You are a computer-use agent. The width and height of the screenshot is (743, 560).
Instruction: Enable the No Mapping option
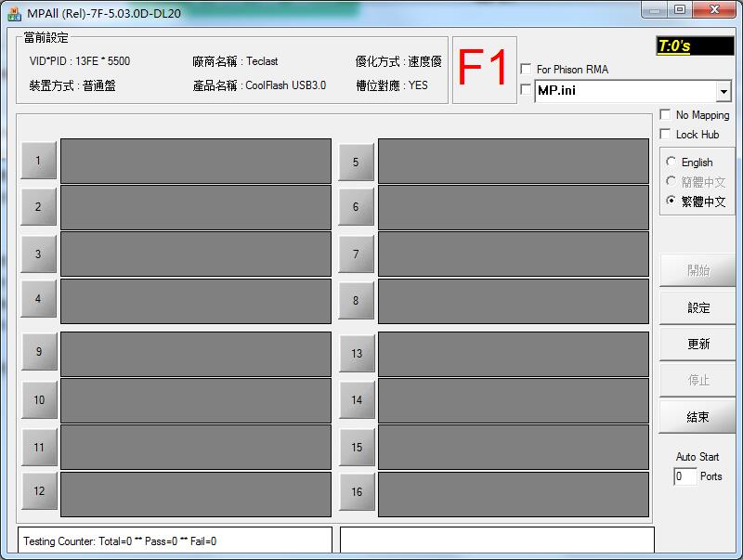(665, 115)
